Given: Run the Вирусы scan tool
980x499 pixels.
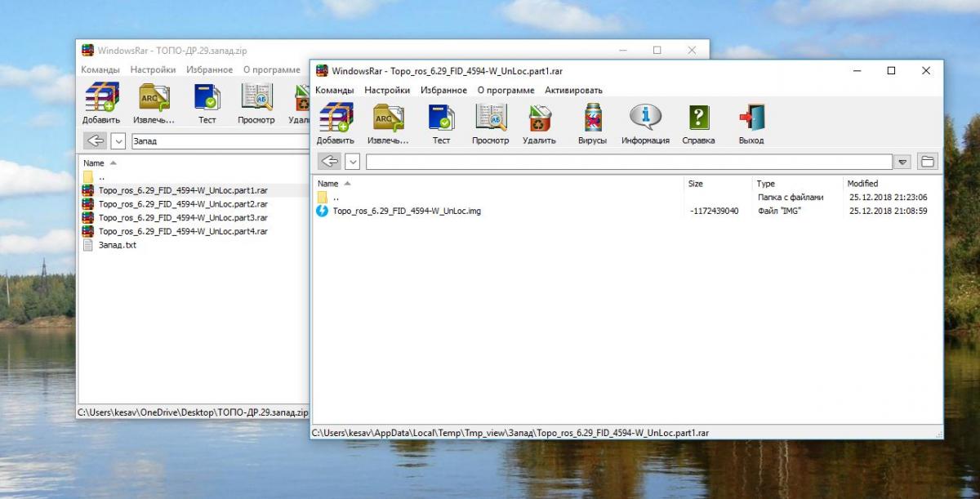Looking at the screenshot, I should [592, 119].
